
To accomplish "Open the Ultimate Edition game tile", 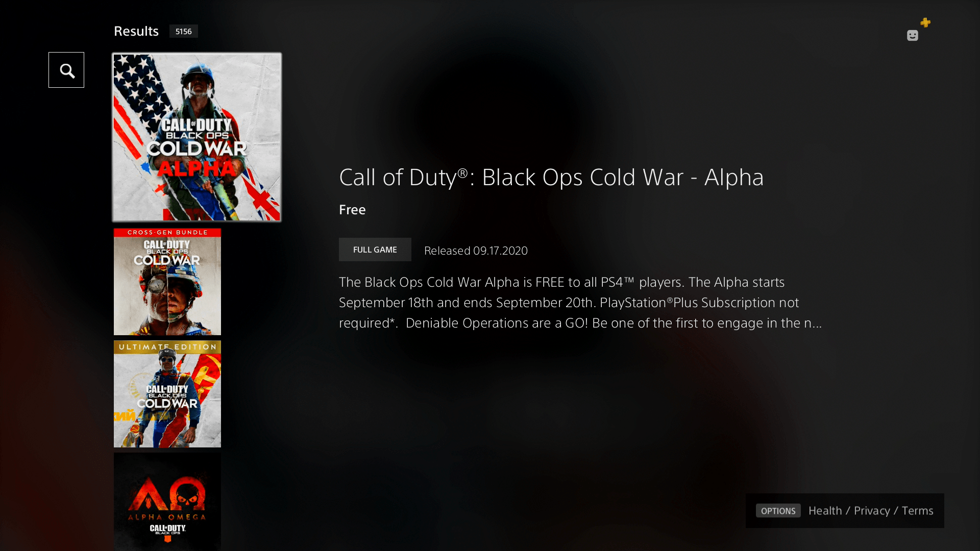I will click(167, 394).
